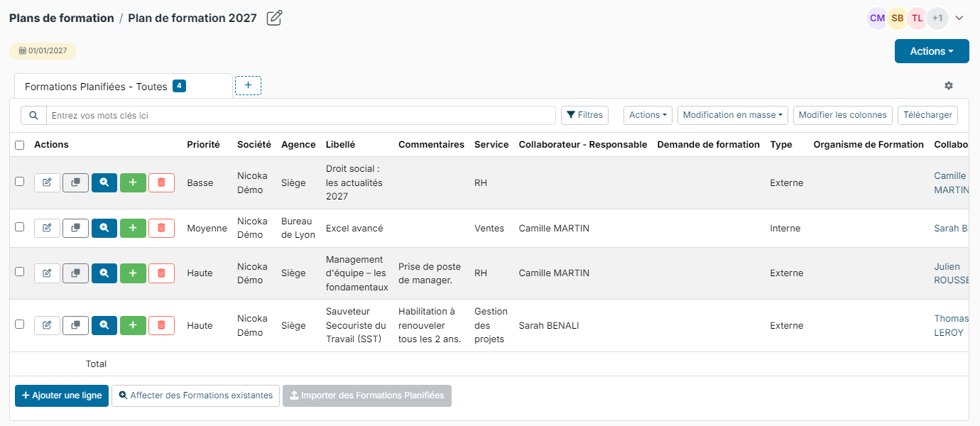
Task: Go to Plans de formation breadcrumb
Action: 62,18
